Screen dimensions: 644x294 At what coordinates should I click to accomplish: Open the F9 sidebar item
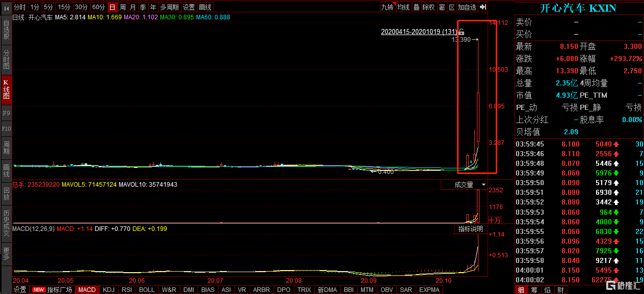(6, 113)
